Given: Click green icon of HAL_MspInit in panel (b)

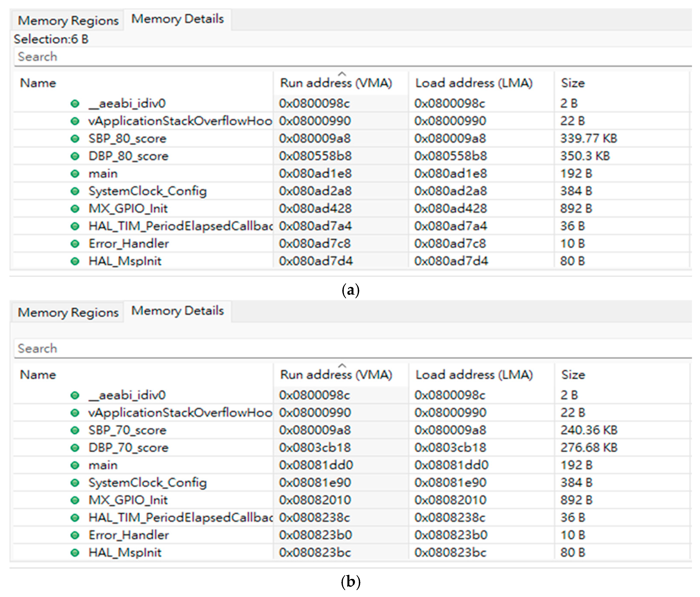Looking at the screenshot, I should [75, 553].
